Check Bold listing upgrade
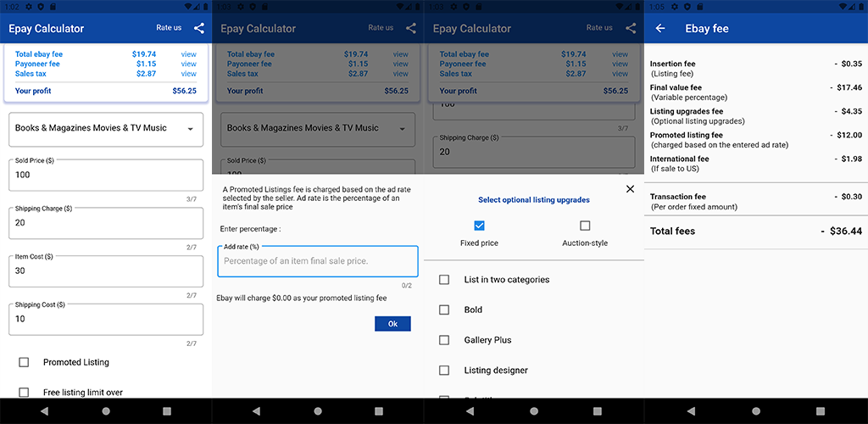 tap(444, 310)
